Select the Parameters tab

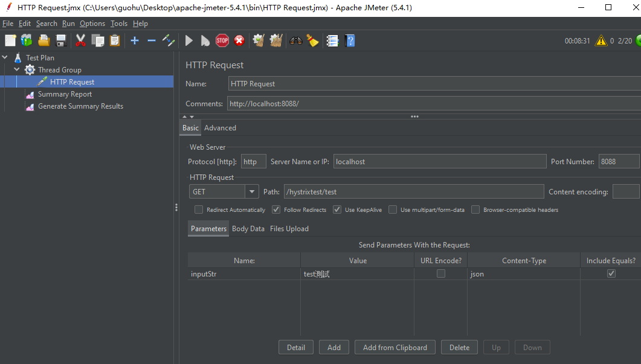pos(208,229)
